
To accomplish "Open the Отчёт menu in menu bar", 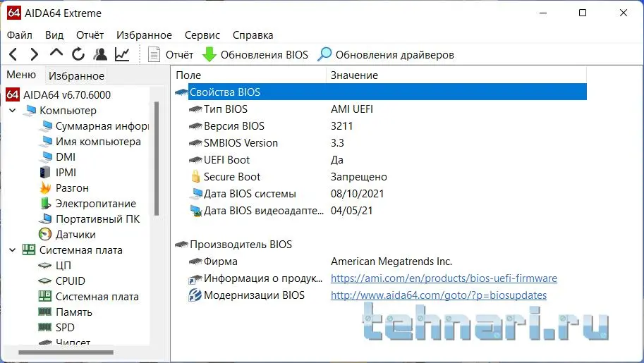I will (x=90, y=35).
